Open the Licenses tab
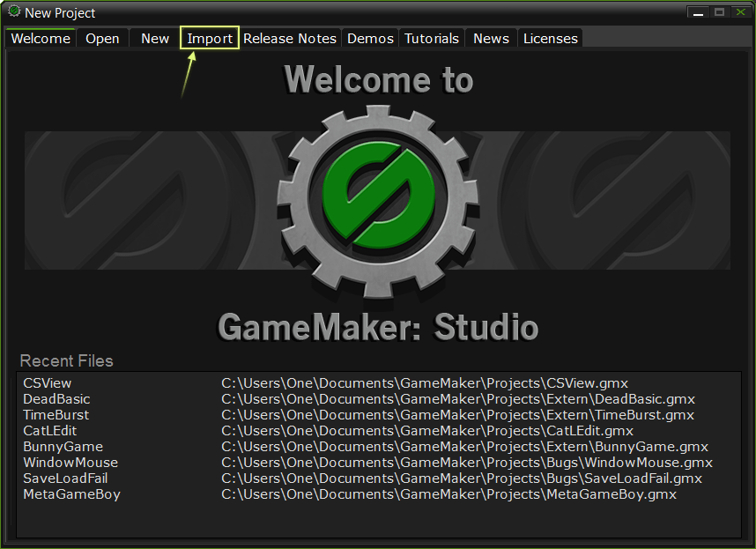Viewport: 756px width, 549px height. click(550, 38)
